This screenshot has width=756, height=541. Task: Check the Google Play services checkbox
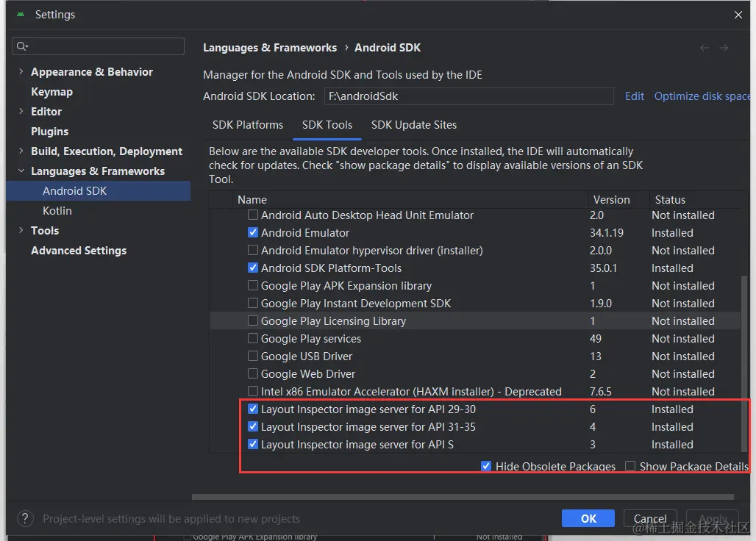(x=253, y=338)
